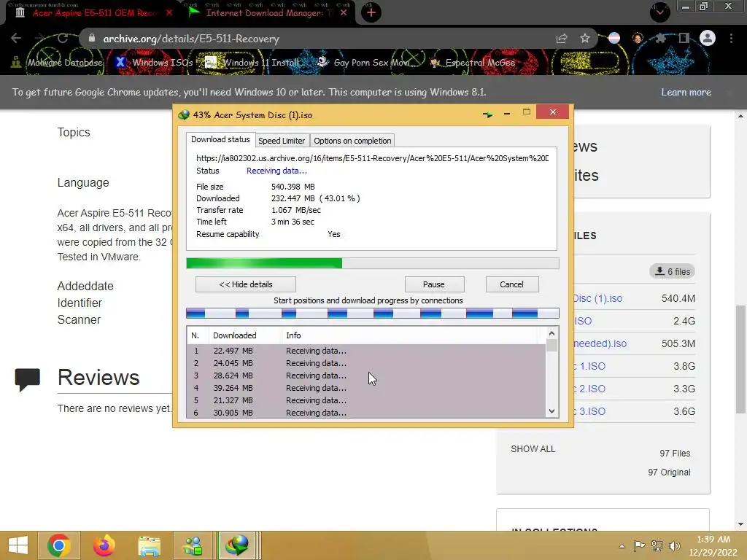Bookmark this page with the star icon
The image size is (747, 560).
585,38
